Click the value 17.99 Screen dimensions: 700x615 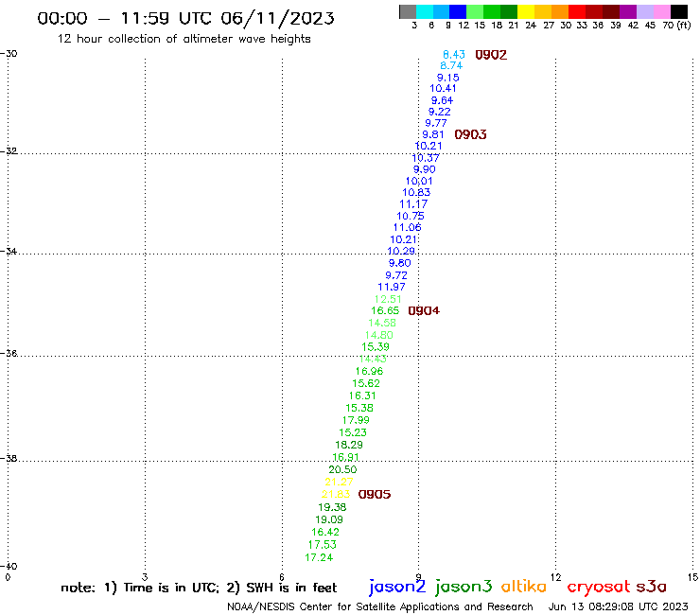point(356,420)
